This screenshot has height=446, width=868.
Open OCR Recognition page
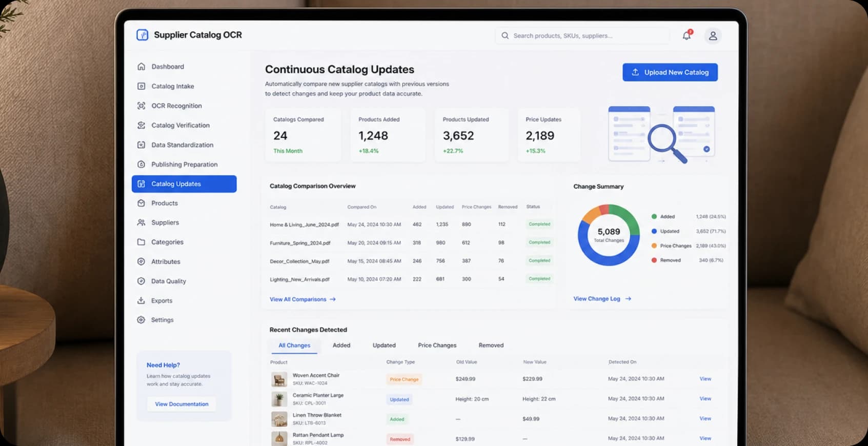[176, 106]
